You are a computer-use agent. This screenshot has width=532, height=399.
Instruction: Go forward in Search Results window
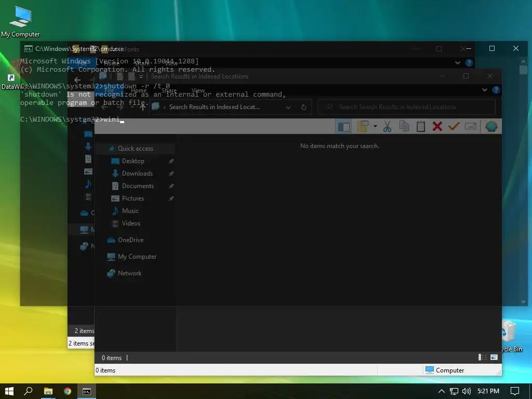(120, 107)
